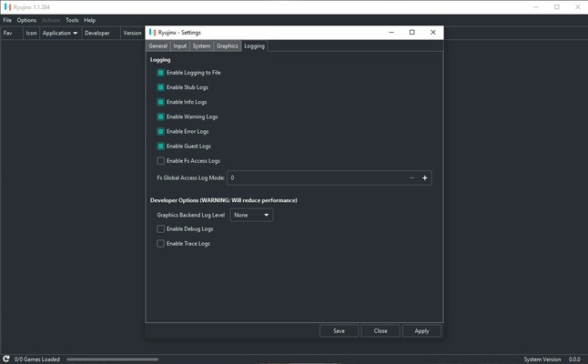Open the Graphics tab
The width and height of the screenshot is (588, 364).
click(x=227, y=45)
